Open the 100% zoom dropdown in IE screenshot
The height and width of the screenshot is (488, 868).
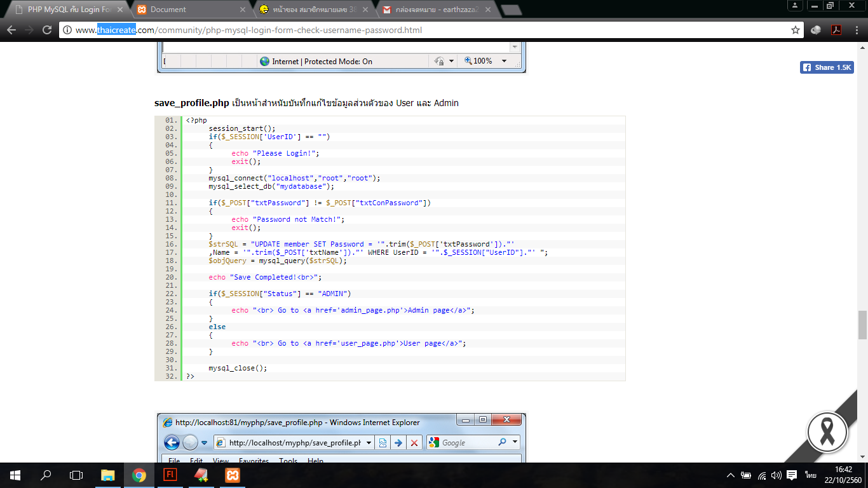[x=504, y=61]
